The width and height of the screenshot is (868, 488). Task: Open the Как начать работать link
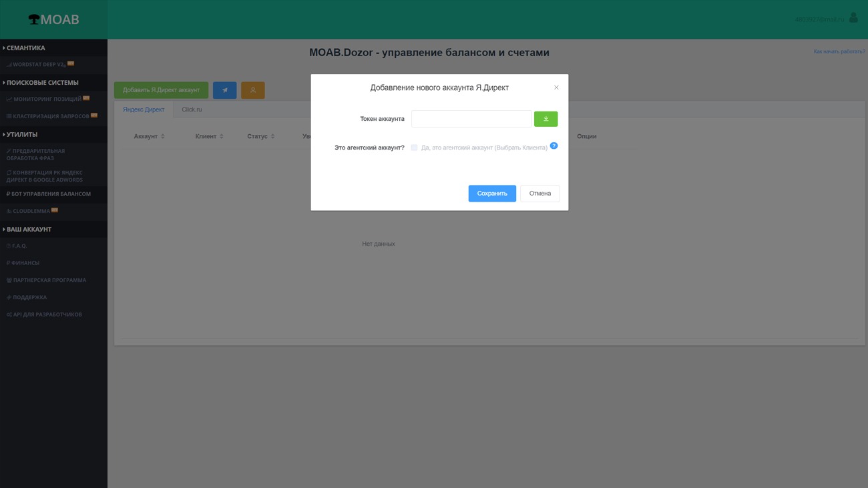[x=839, y=51]
